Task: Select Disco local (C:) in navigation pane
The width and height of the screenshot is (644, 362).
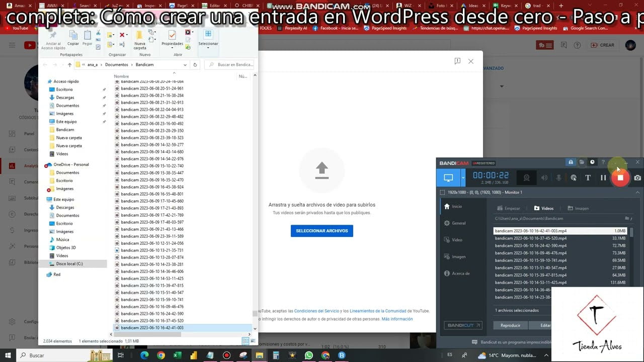Action: (x=69, y=263)
